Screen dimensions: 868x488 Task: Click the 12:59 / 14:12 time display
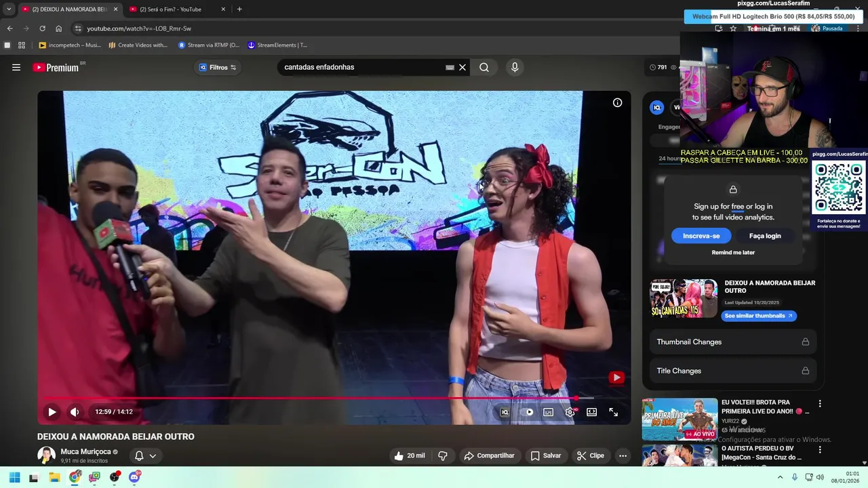pos(114,411)
